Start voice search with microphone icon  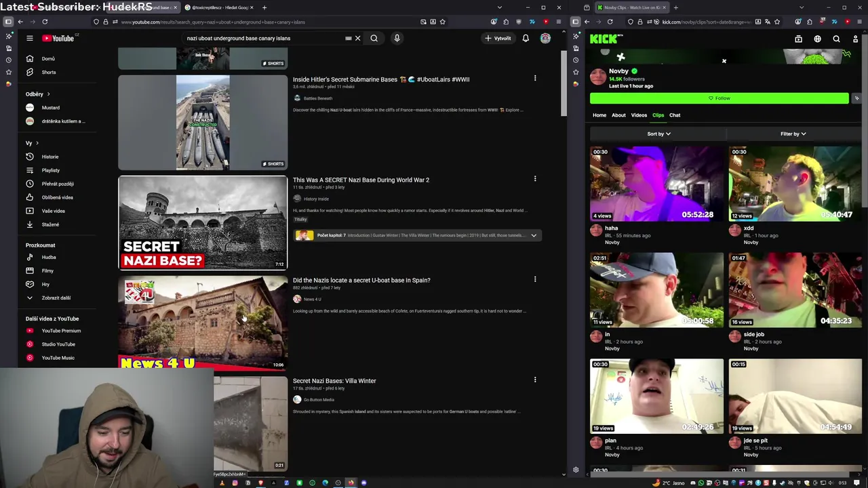tap(397, 38)
